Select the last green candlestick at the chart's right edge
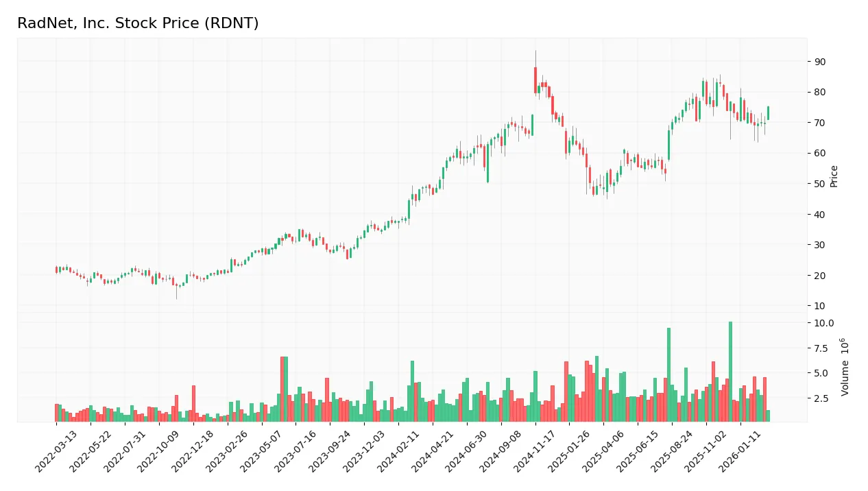The height and width of the screenshot is (491, 868). pos(768,113)
